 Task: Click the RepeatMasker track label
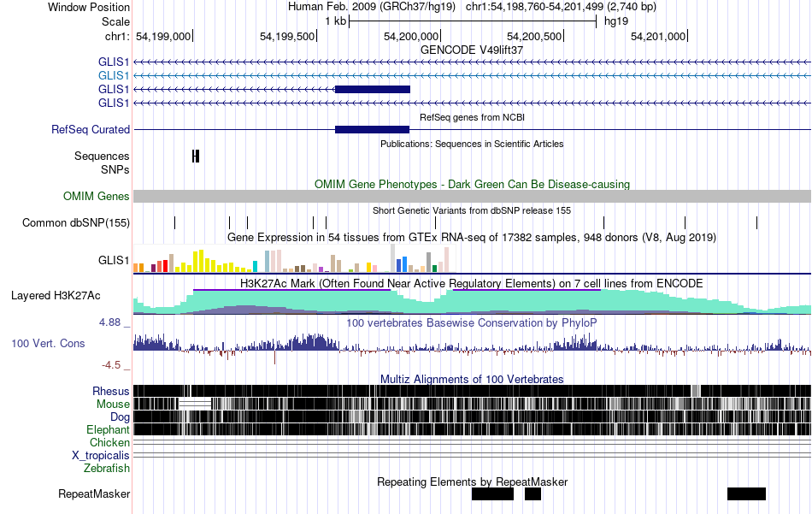94,494
